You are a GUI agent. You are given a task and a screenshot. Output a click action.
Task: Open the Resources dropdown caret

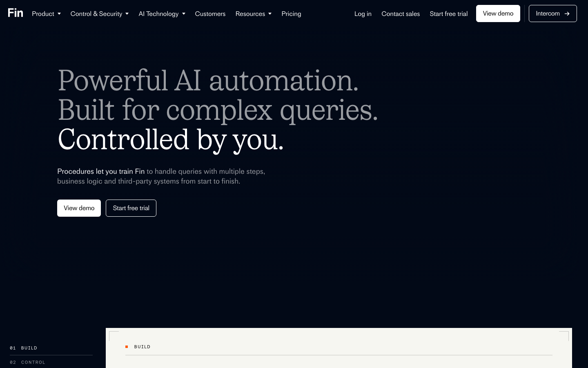tap(270, 14)
